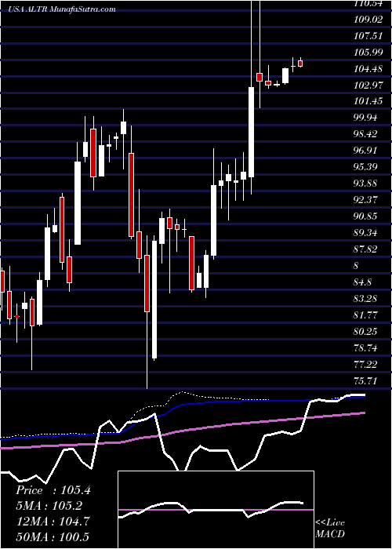Select the 102.97 price axis label

368,85
